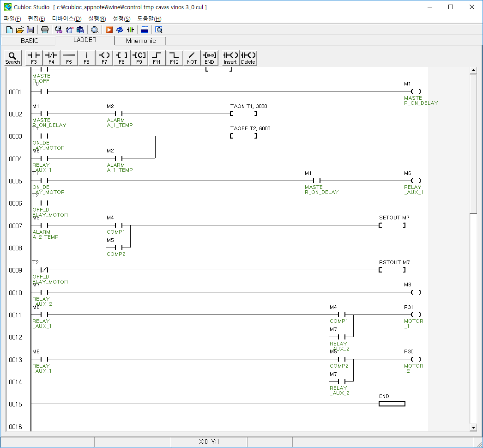Click the Insert rung button
483x448 pixels.
pos(230,58)
